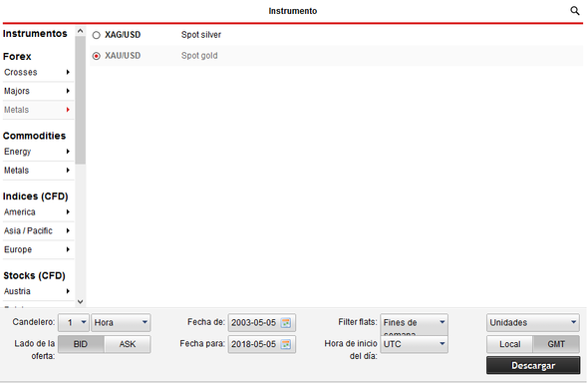Click the Indices (CFD) section heading
This screenshot has height=384, width=588.
pos(35,196)
